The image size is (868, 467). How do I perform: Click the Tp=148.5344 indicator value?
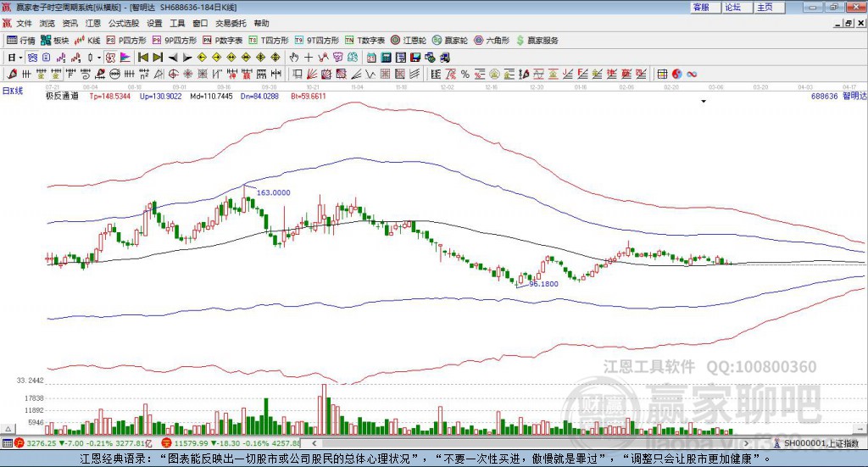[x=110, y=97]
